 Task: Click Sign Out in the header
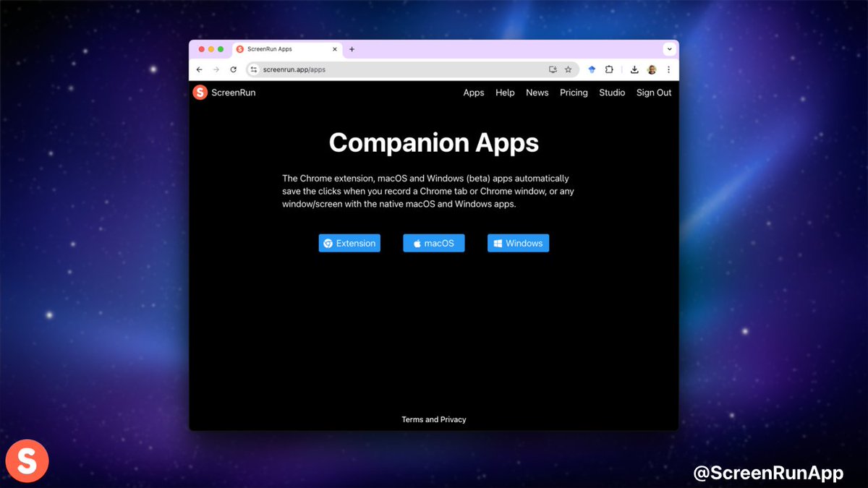[654, 93]
